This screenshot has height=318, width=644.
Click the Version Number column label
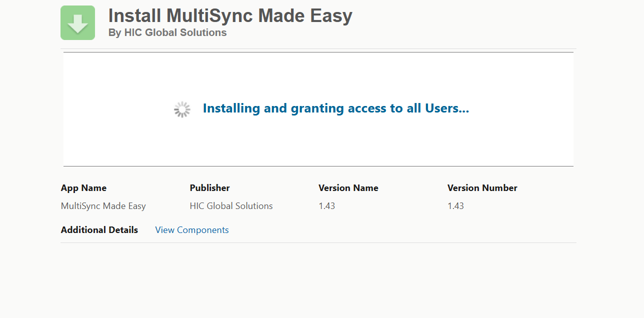point(482,188)
